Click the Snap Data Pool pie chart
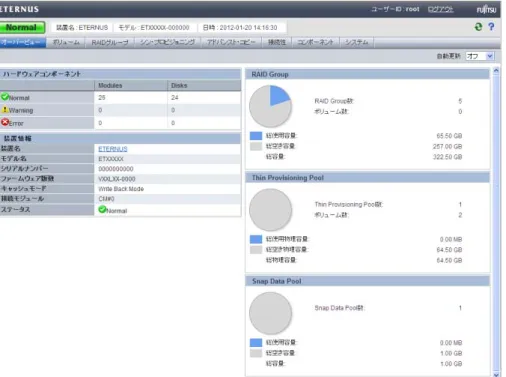 click(270, 313)
